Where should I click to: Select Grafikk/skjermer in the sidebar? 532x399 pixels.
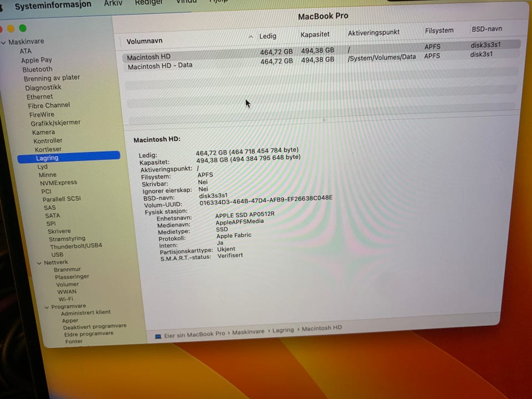pyautogui.click(x=55, y=123)
